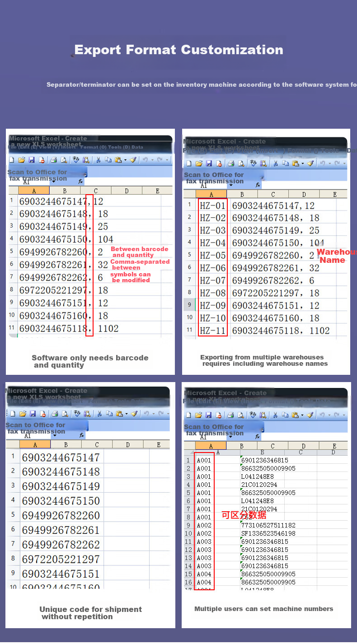Click Print icon in comma-separated barcode sheet

[x=53, y=160]
